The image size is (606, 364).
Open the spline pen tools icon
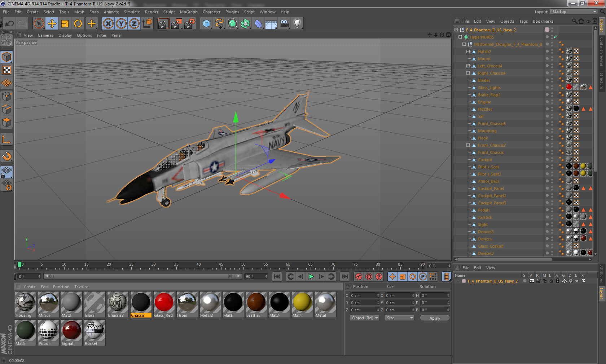tap(219, 24)
